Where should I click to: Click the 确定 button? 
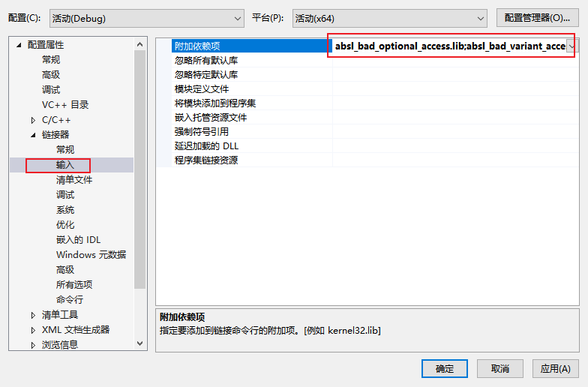444,369
